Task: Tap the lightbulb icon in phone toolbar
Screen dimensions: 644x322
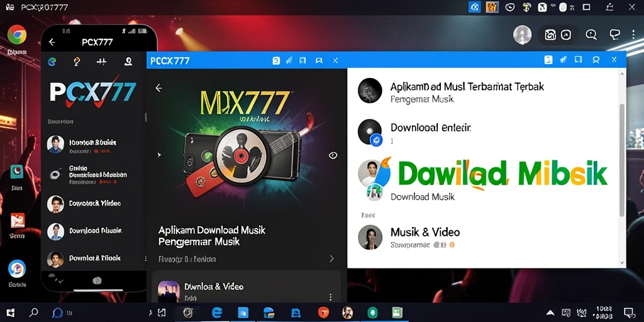Action: pos(76,62)
